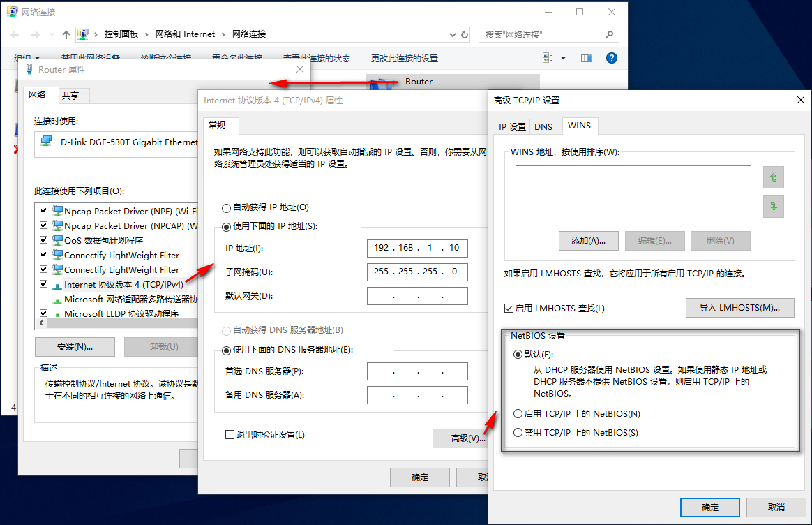Check 退出时验证设置 option
Screen dimensions: 812x525
[x=230, y=434]
